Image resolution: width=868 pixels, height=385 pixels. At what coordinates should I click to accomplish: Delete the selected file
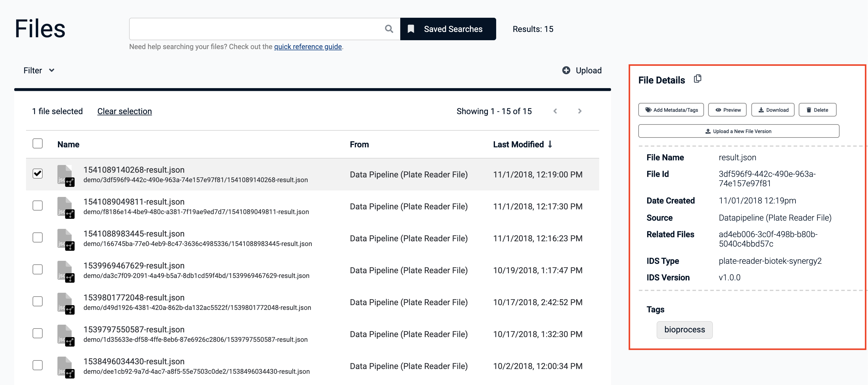(817, 110)
